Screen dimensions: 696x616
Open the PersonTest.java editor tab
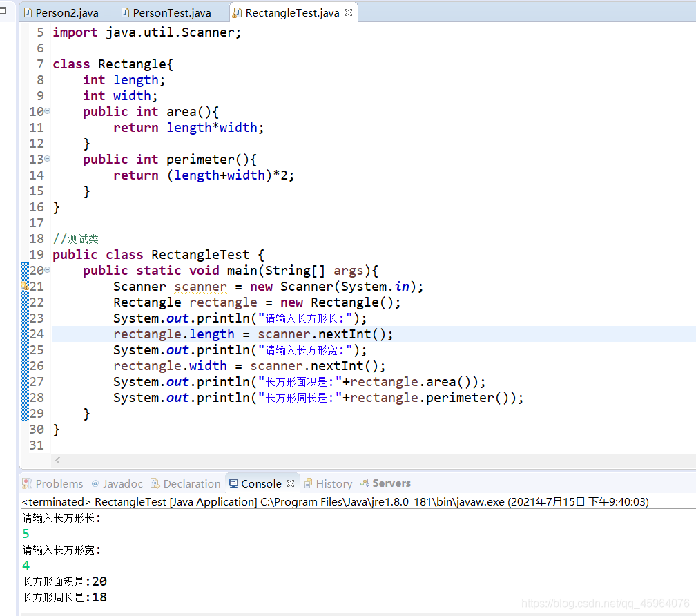[166, 13]
